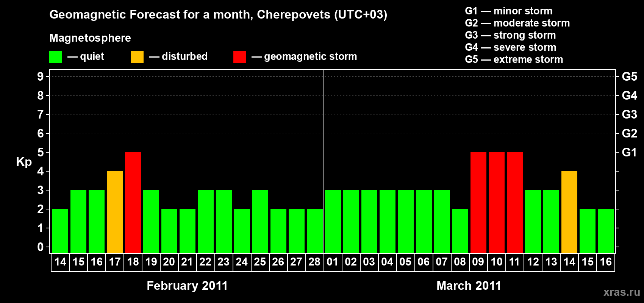644x303 pixels.
Task: Click the date cell 01 in March
Action: click(x=333, y=262)
